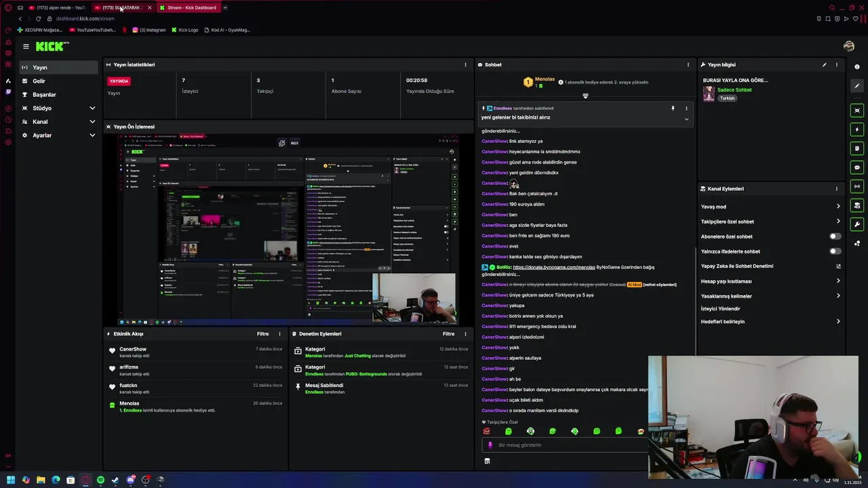Click the user avatar in the top right
Viewport: 868px width, 488px height.
coord(849,46)
